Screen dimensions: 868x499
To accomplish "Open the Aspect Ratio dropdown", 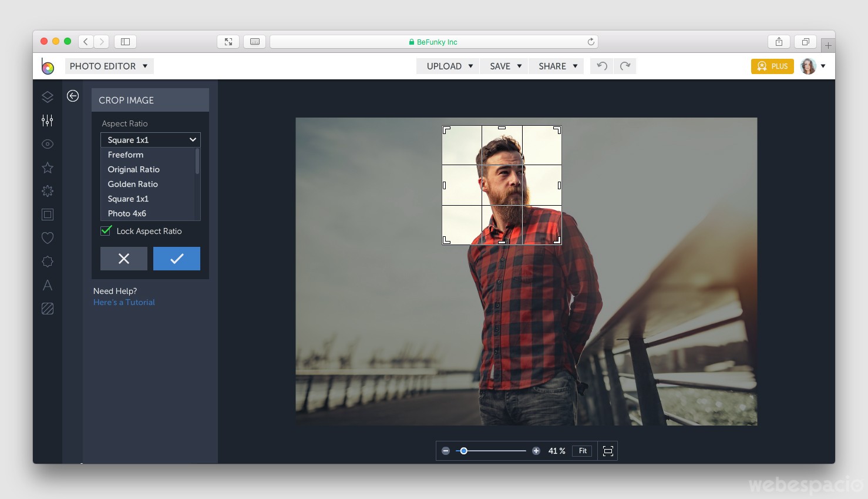I will tap(150, 139).
